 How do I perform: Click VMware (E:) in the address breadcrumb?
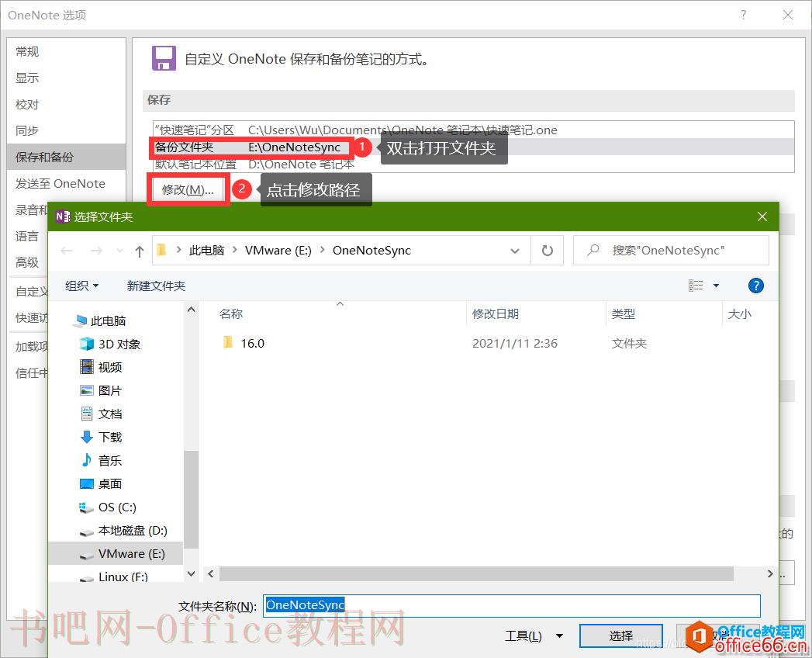click(x=278, y=251)
